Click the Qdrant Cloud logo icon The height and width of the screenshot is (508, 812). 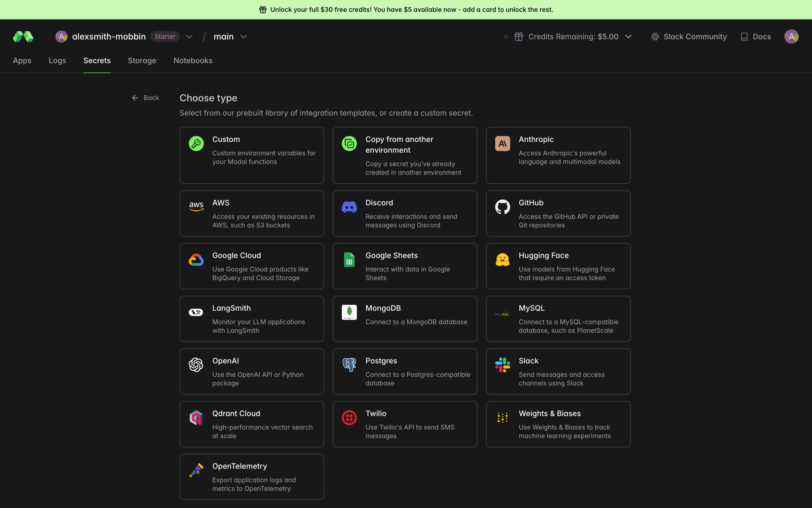[x=196, y=418]
